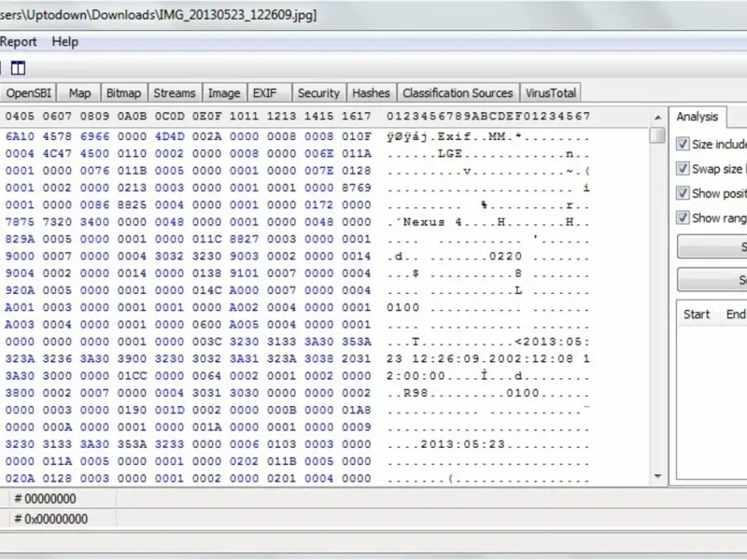
Task: Click the 'Exif..MM' ASCII text
Action: [x=472, y=136]
